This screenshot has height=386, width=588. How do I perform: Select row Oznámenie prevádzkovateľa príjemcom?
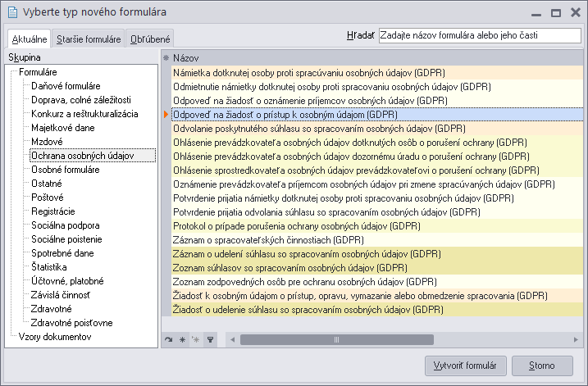pyautogui.click(x=377, y=184)
